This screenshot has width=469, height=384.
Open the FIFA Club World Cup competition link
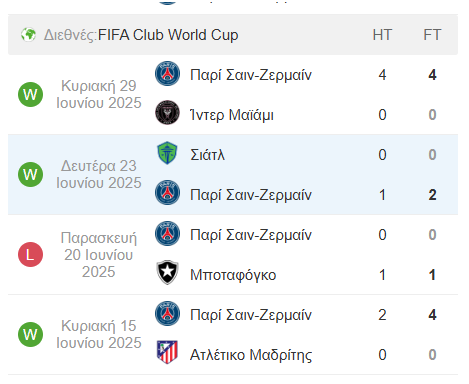168,35
